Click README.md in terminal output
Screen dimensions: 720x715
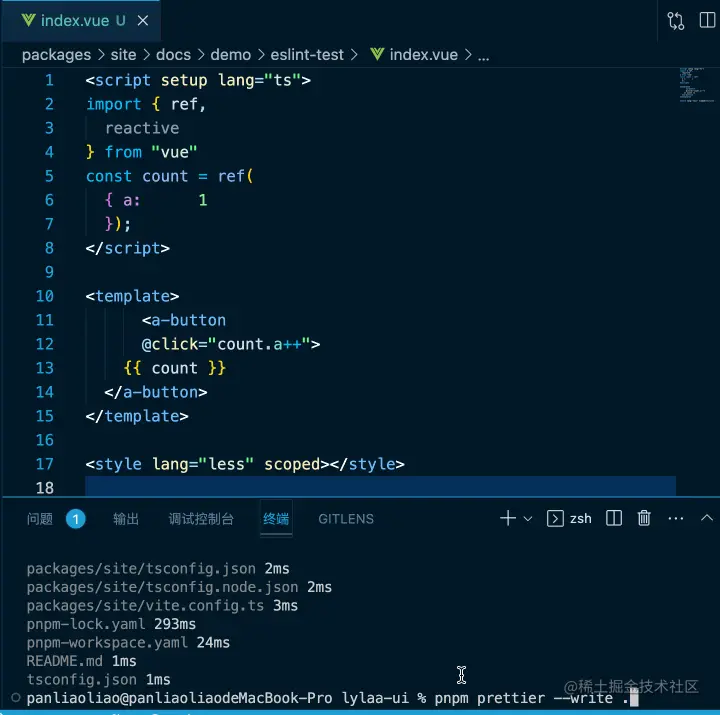[x=64, y=661]
